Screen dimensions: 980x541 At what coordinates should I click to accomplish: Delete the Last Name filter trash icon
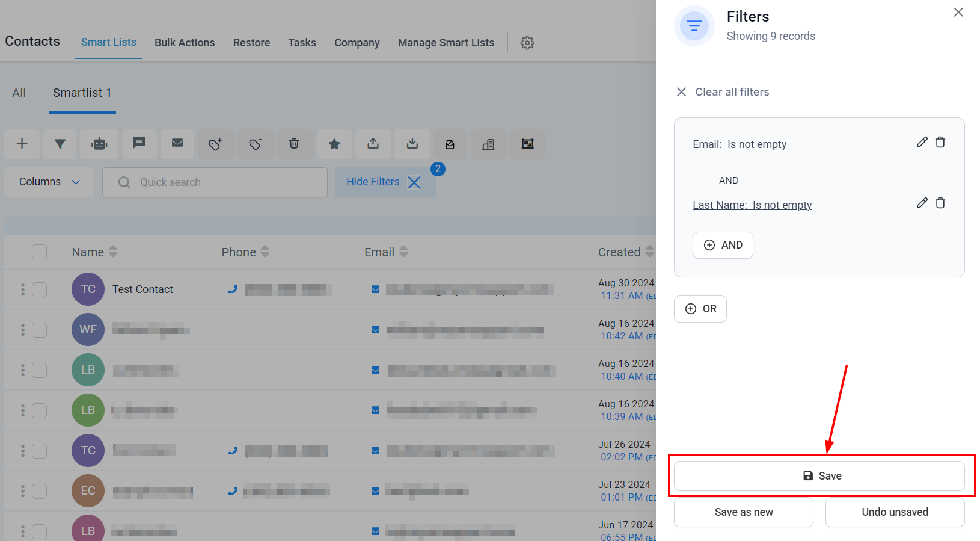(x=940, y=203)
